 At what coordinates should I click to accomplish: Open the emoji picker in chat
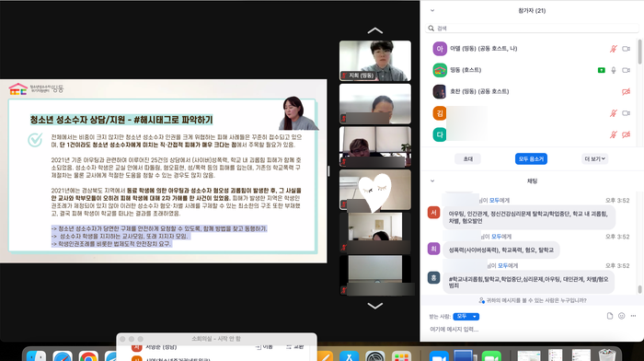click(621, 316)
